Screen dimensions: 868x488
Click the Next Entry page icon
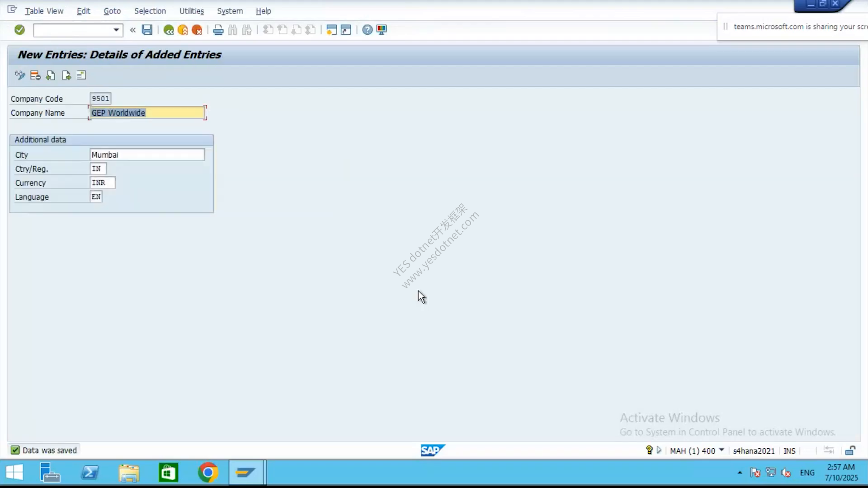click(66, 75)
